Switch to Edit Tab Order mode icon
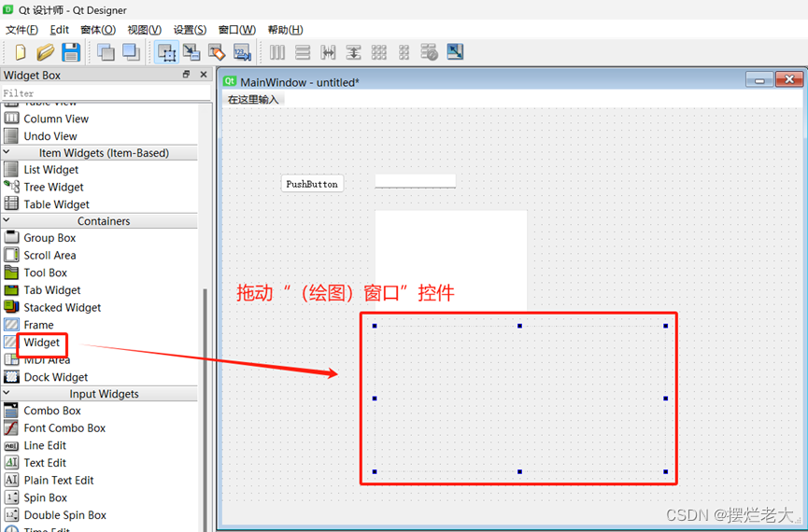The height and width of the screenshot is (532, 808). pos(242,52)
